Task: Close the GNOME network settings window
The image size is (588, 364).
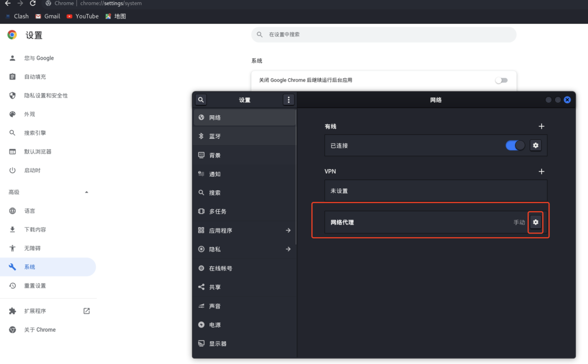Action: pos(567,100)
